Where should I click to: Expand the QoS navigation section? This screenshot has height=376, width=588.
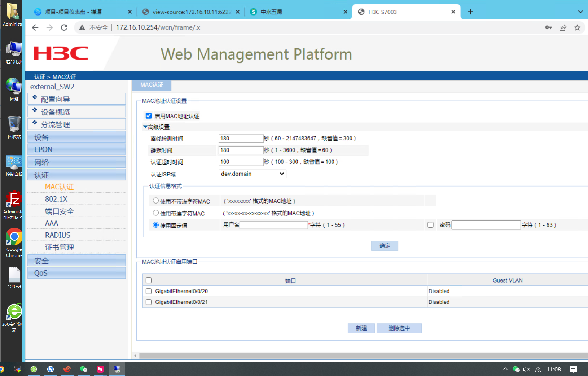(x=76, y=273)
